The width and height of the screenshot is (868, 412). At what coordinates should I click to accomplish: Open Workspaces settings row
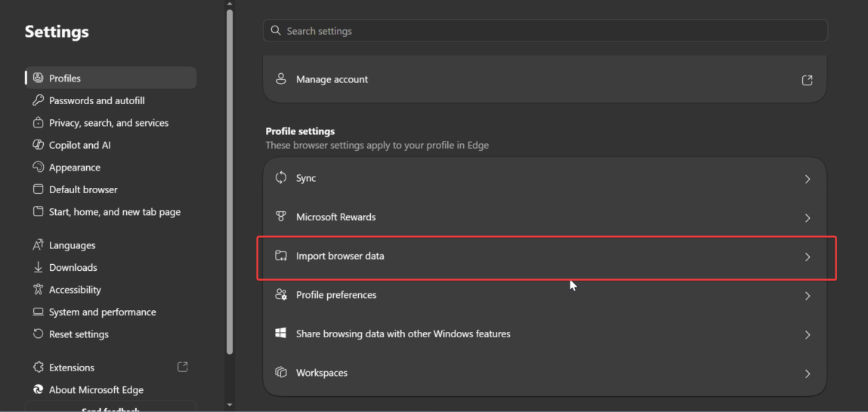pos(545,373)
